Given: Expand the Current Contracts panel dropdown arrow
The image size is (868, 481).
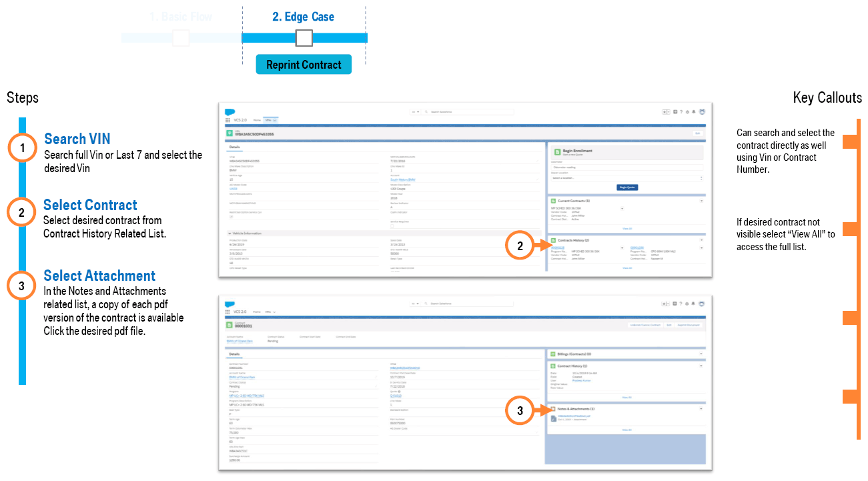Looking at the screenshot, I should [701, 201].
